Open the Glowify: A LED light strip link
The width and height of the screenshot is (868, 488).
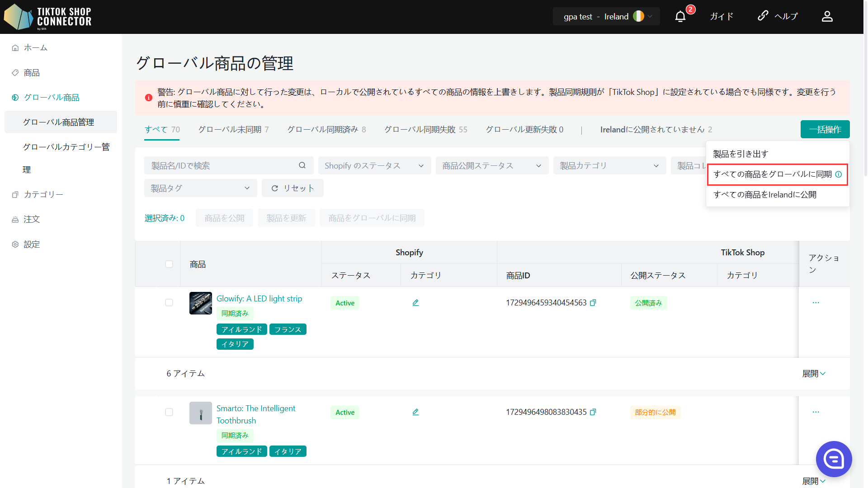pyautogui.click(x=259, y=299)
